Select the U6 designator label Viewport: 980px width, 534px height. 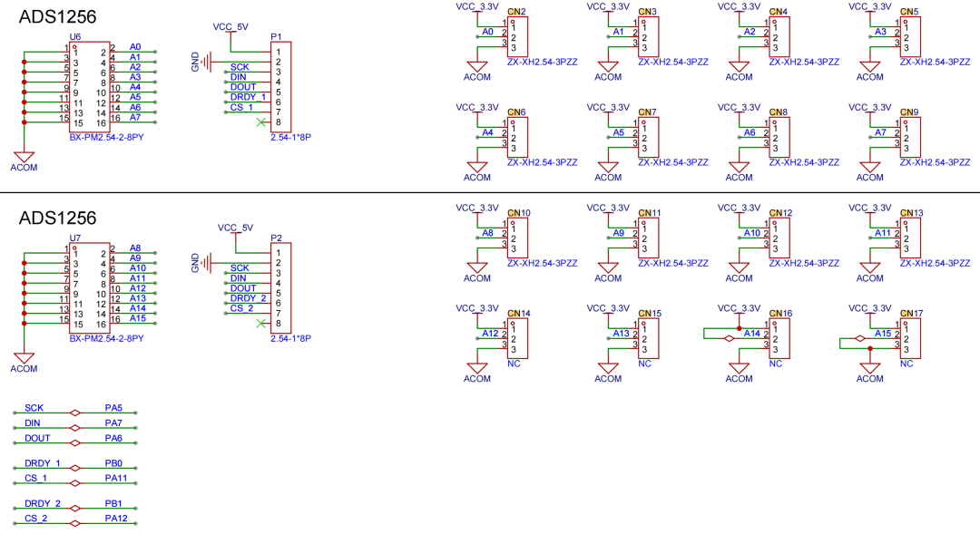(x=75, y=37)
